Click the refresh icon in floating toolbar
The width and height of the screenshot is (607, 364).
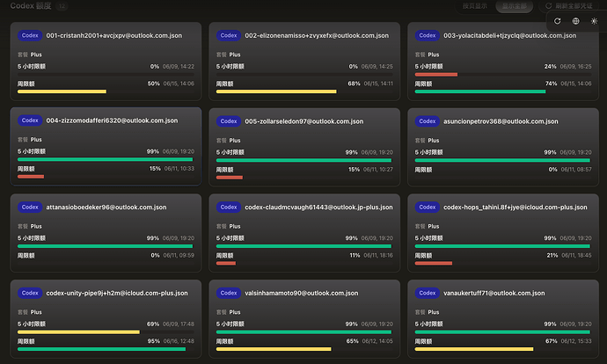tap(557, 21)
